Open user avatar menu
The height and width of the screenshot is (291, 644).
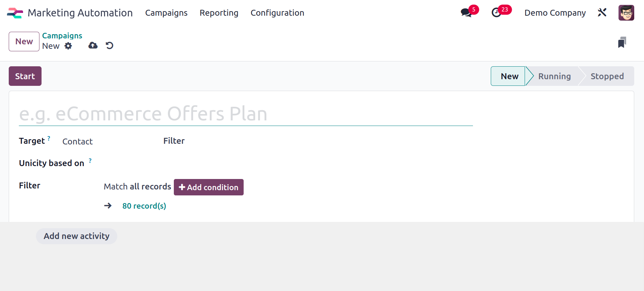(626, 13)
